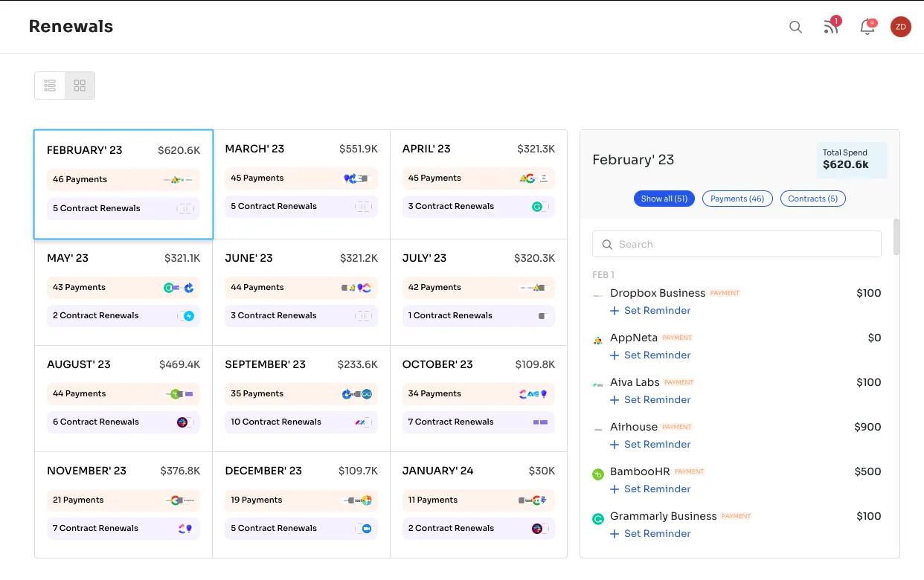924x580 pixels.
Task: Click the $500 BambooHR amount
Action: click(x=868, y=471)
